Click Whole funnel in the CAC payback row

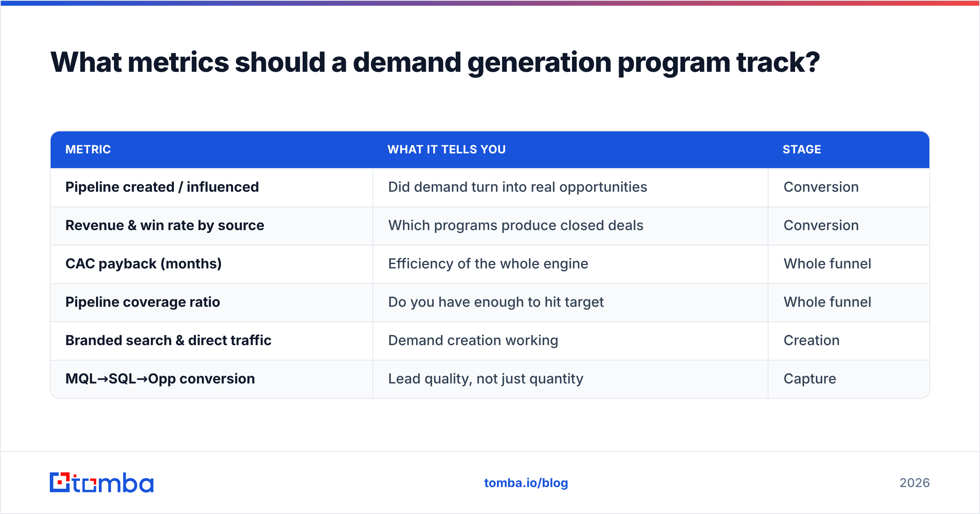pyautogui.click(x=827, y=264)
